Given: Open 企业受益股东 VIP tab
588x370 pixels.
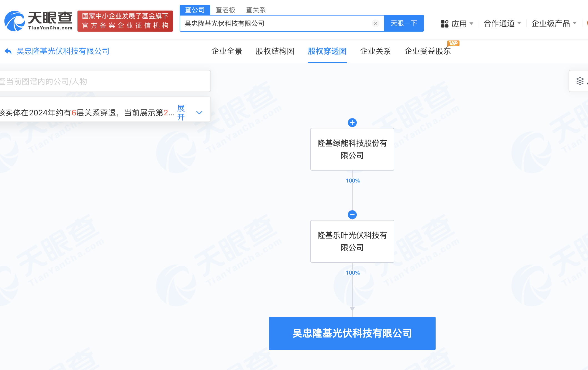Looking at the screenshot, I should (x=428, y=51).
